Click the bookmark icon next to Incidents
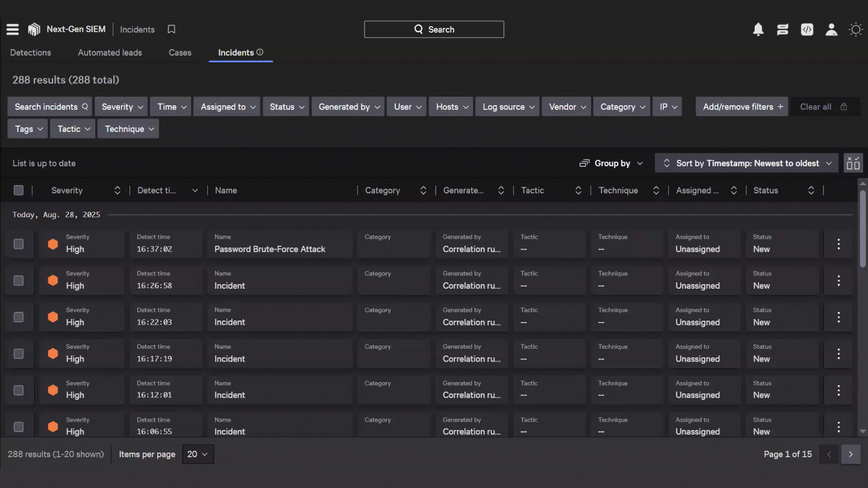 click(x=171, y=29)
